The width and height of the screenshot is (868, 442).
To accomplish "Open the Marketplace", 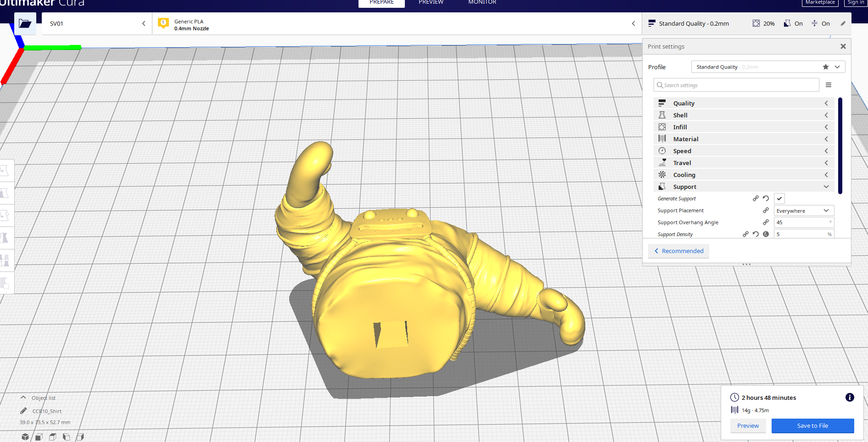I will 820,3.
